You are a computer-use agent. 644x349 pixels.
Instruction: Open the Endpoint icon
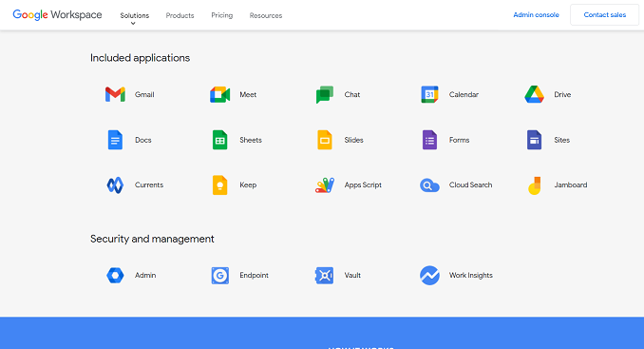point(220,276)
